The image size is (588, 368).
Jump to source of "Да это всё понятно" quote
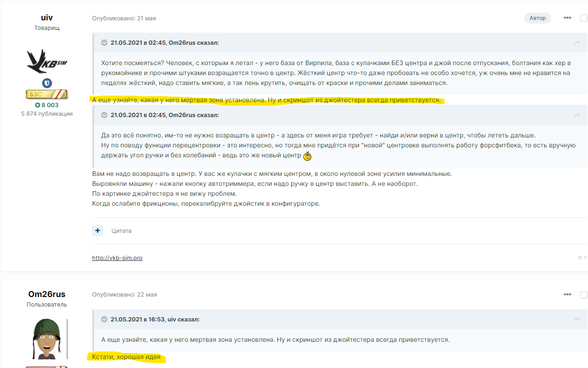[x=577, y=115]
